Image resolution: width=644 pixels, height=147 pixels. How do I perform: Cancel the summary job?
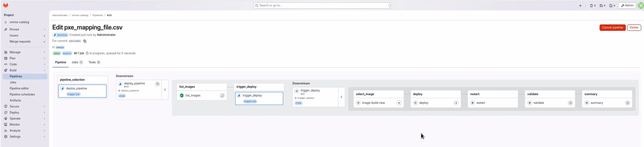[x=628, y=103]
